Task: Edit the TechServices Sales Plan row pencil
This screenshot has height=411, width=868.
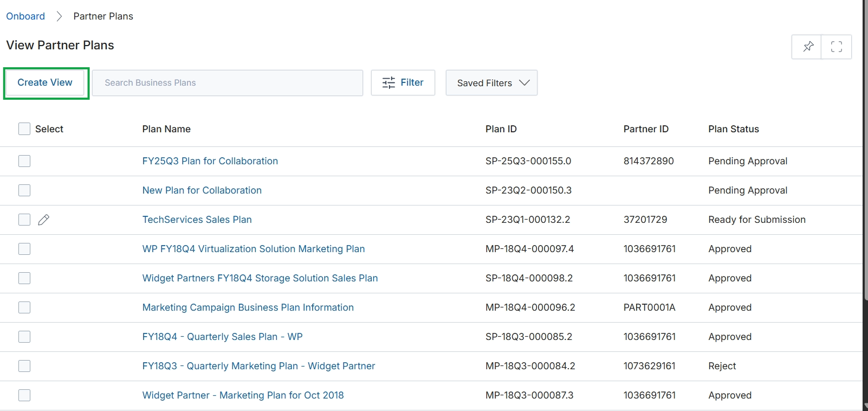Action: pyautogui.click(x=44, y=220)
